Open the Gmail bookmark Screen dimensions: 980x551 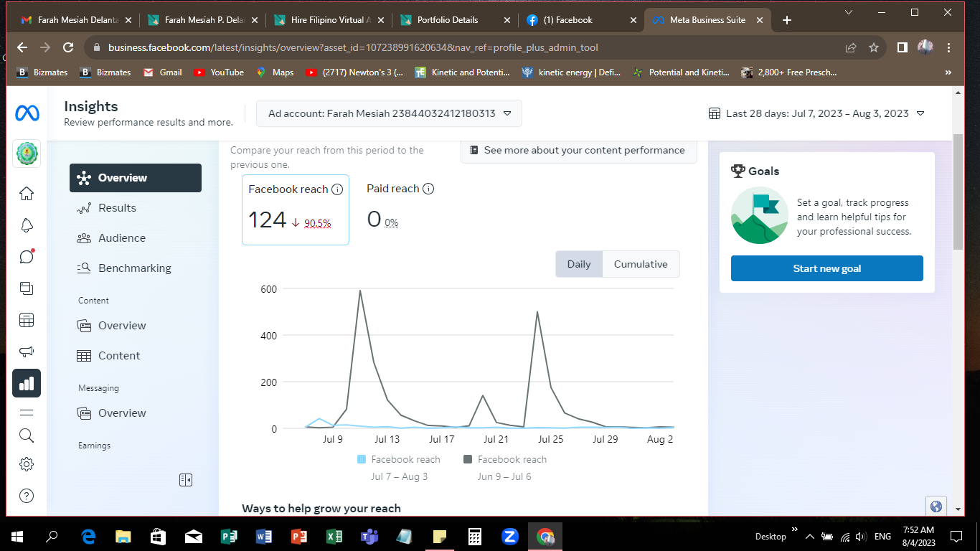(x=162, y=72)
